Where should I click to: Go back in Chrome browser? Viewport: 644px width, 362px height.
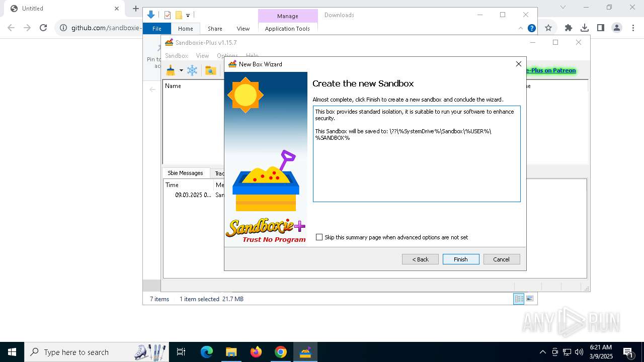point(11,28)
